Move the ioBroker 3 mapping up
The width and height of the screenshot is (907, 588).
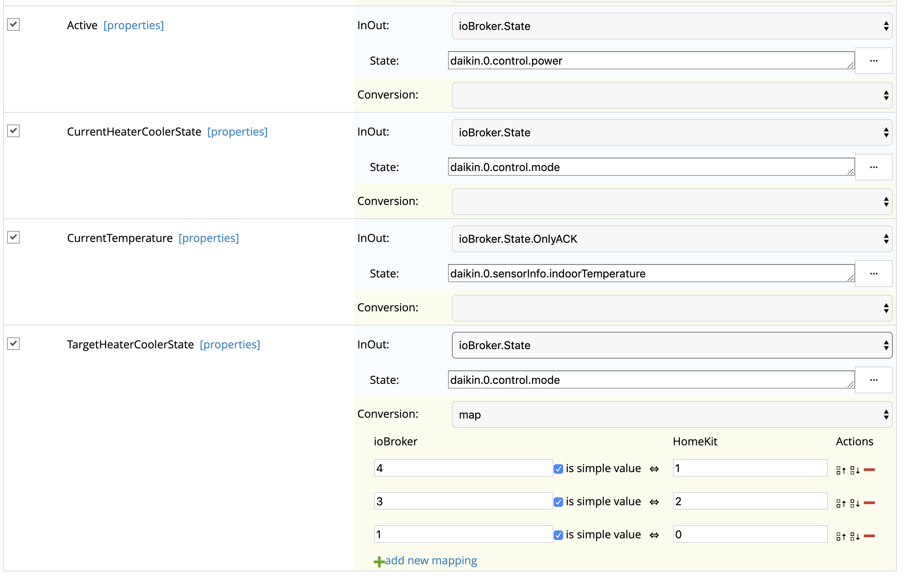841,503
